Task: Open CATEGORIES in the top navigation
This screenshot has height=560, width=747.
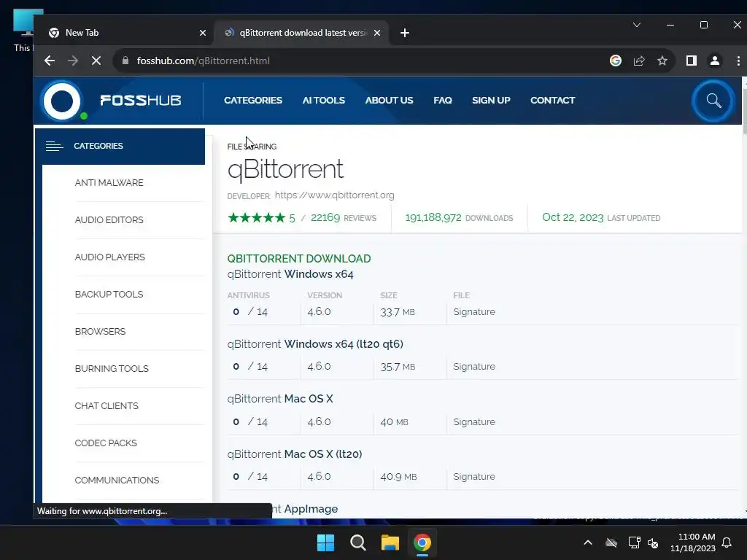Action: (253, 101)
